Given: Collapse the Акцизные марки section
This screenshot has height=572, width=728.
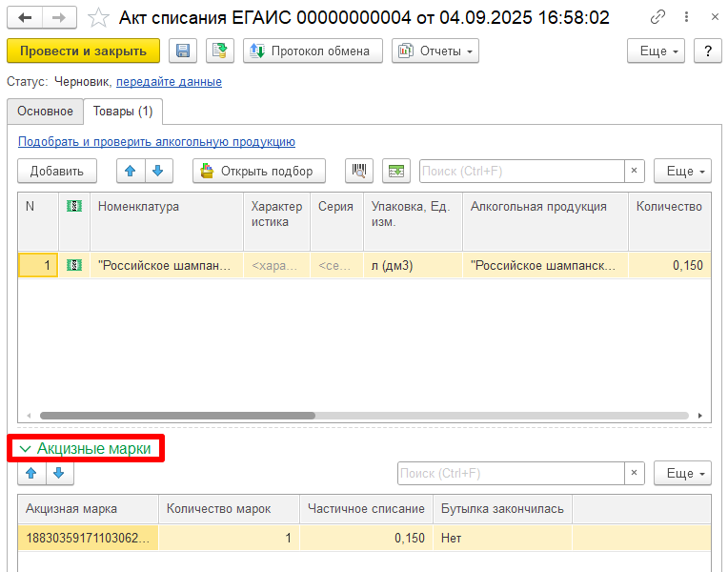Looking at the screenshot, I should [86, 448].
